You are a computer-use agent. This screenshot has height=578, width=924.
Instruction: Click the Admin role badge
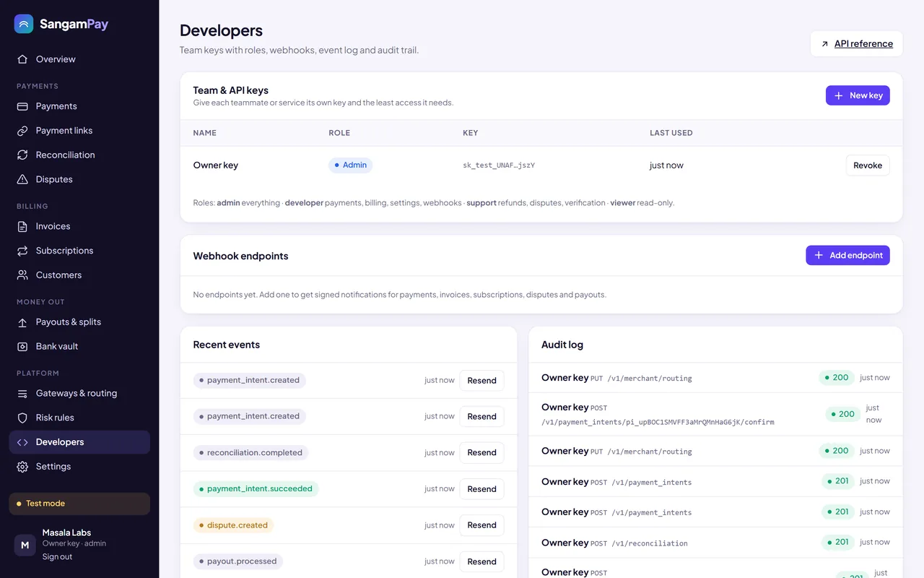point(351,165)
